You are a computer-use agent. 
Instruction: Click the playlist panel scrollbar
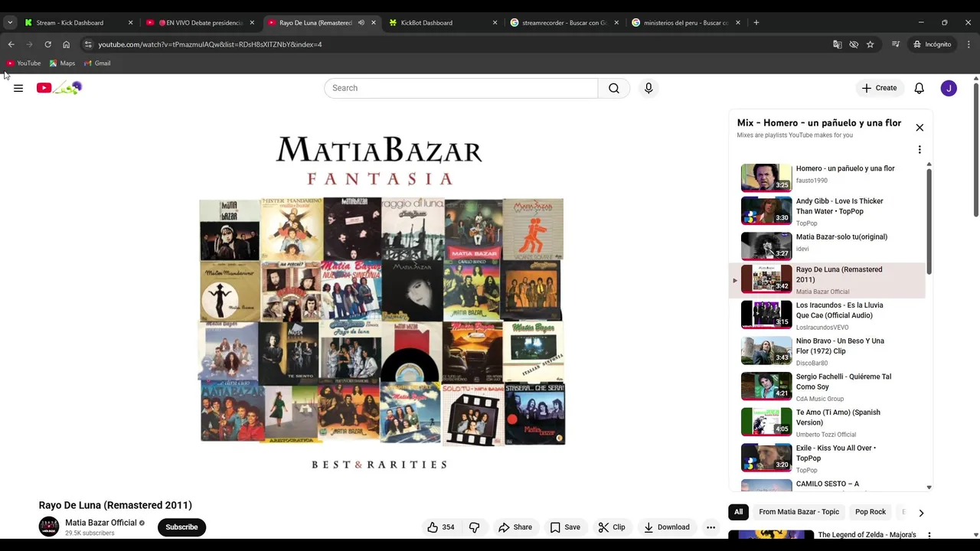(x=929, y=222)
